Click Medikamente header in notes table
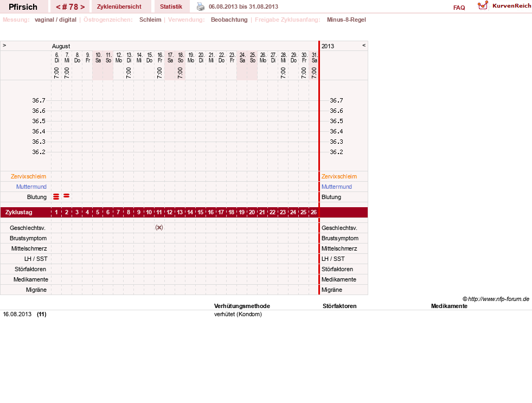532x403 pixels. pyautogui.click(x=449, y=306)
